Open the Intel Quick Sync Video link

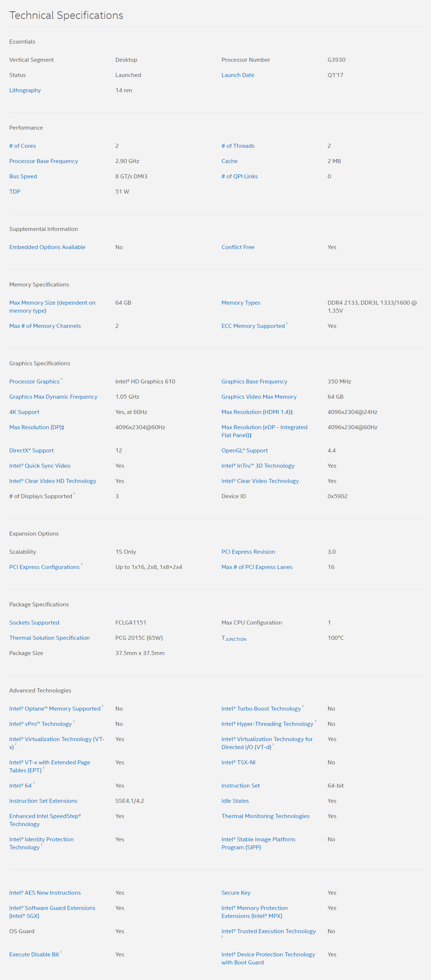pyautogui.click(x=40, y=465)
